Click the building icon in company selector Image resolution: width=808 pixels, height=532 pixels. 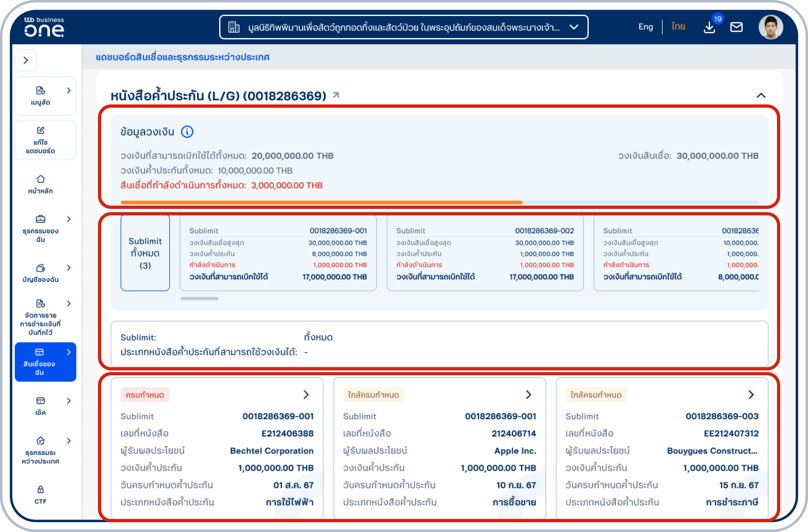234,27
